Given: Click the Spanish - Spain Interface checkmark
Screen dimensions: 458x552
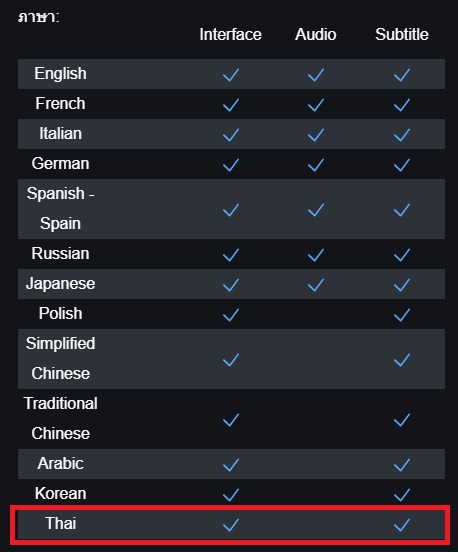Looking at the screenshot, I should click(231, 210).
